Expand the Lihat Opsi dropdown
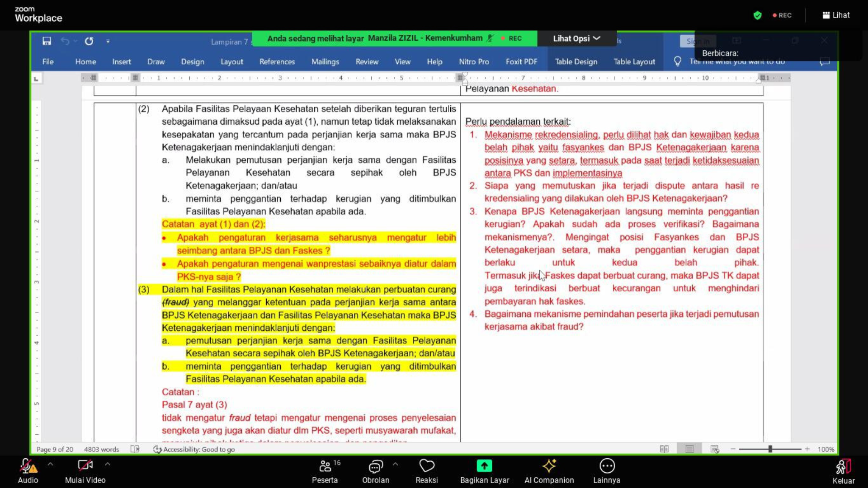The image size is (868, 488). click(x=576, y=38)
